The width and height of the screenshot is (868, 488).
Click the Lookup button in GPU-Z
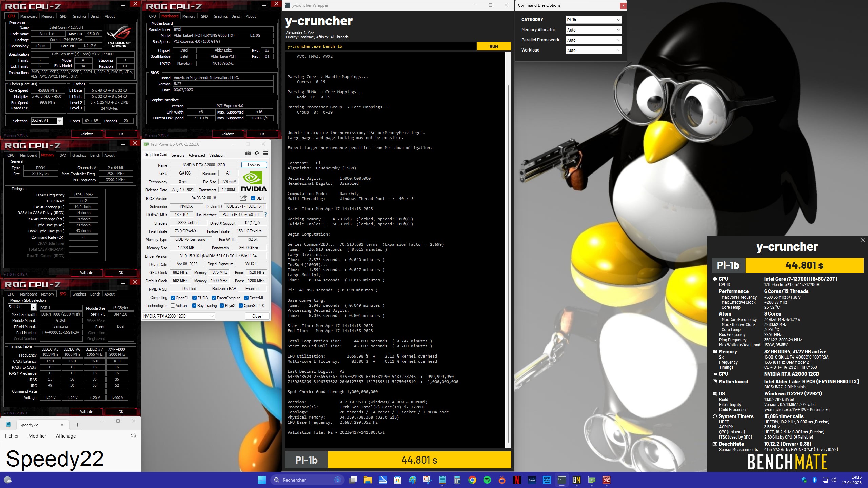[x=254, y=165]
